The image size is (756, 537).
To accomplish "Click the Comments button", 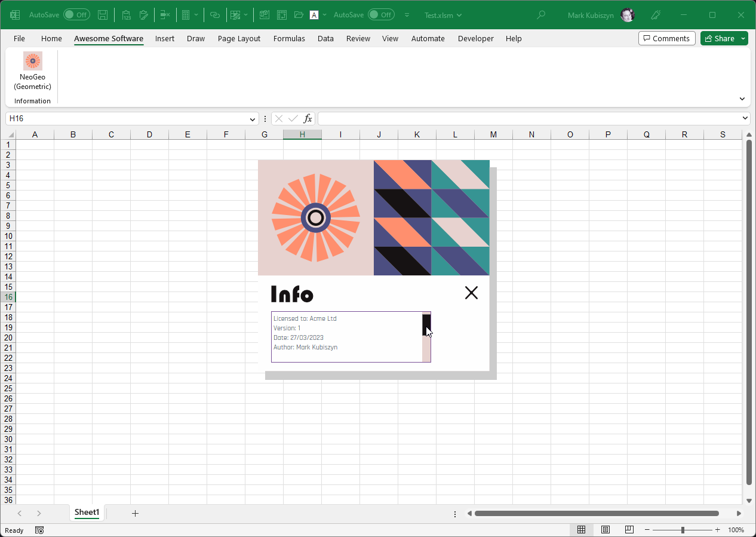I will (x=666, y=38).
